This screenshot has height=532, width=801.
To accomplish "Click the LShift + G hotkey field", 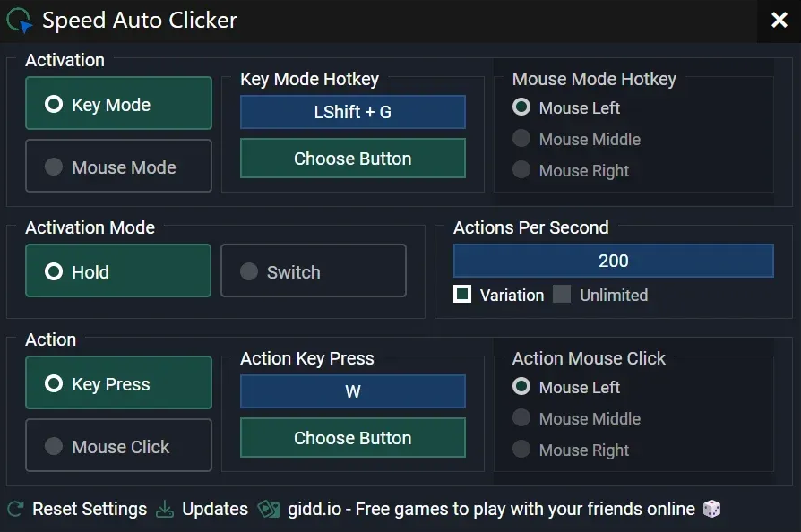I will click(353, 112).
